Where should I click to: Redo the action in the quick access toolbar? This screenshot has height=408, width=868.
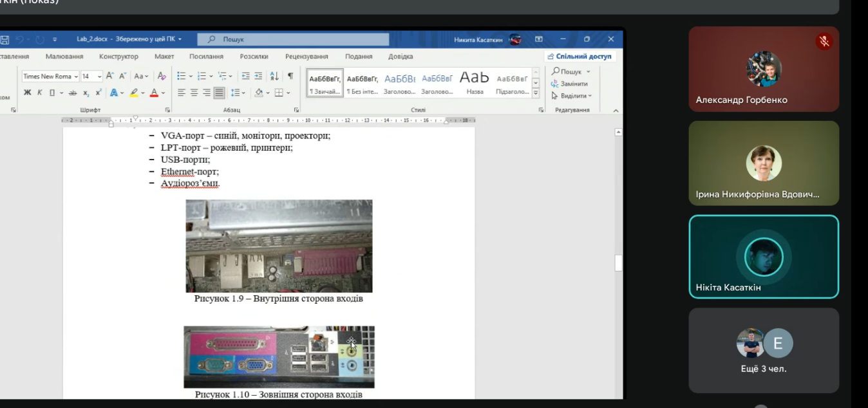pyautogui.click(x=39, y=40)
